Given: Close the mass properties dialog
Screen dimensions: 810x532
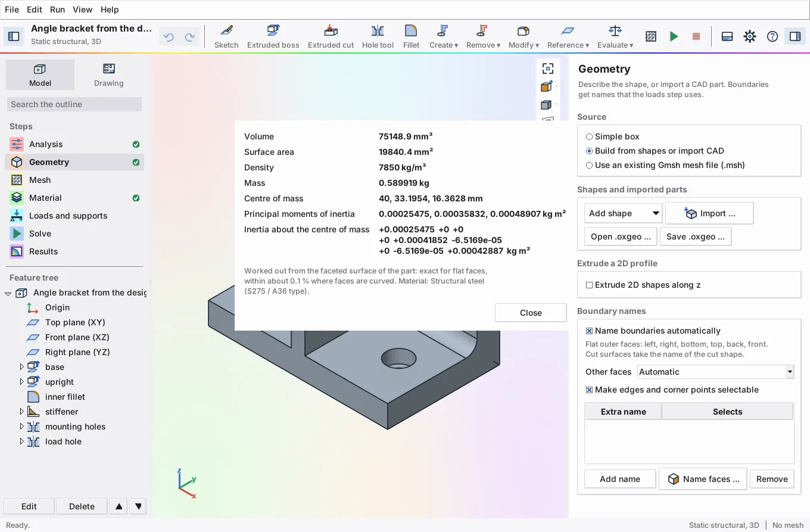Looking at the screenshot, I should (x=531, y=313).
